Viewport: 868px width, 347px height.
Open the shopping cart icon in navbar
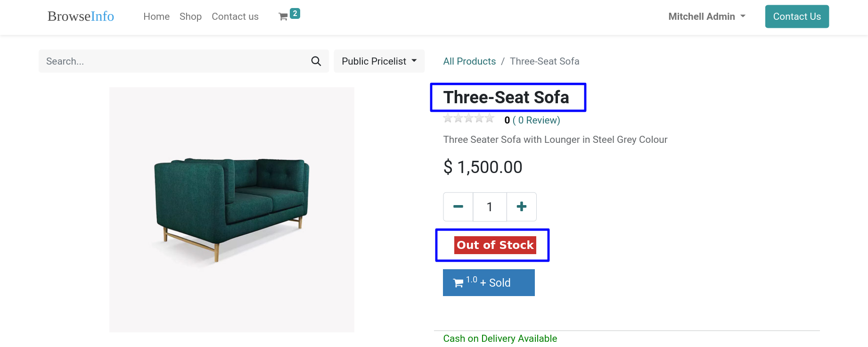[x=283, y=17]
